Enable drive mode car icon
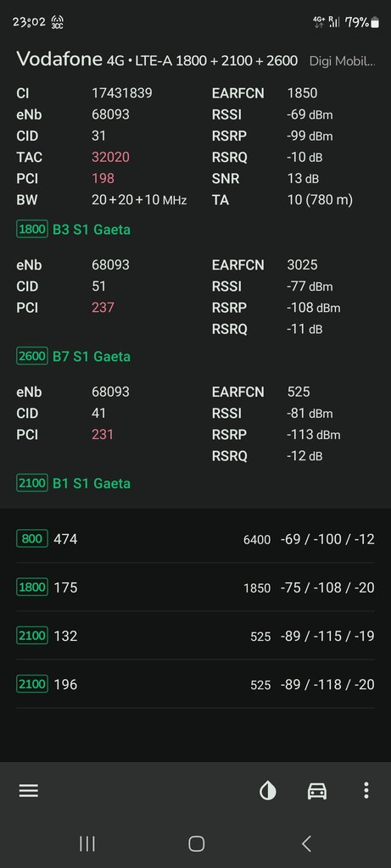Image resolution: width=391 pixels, height=868 pixels. (317, 791)
